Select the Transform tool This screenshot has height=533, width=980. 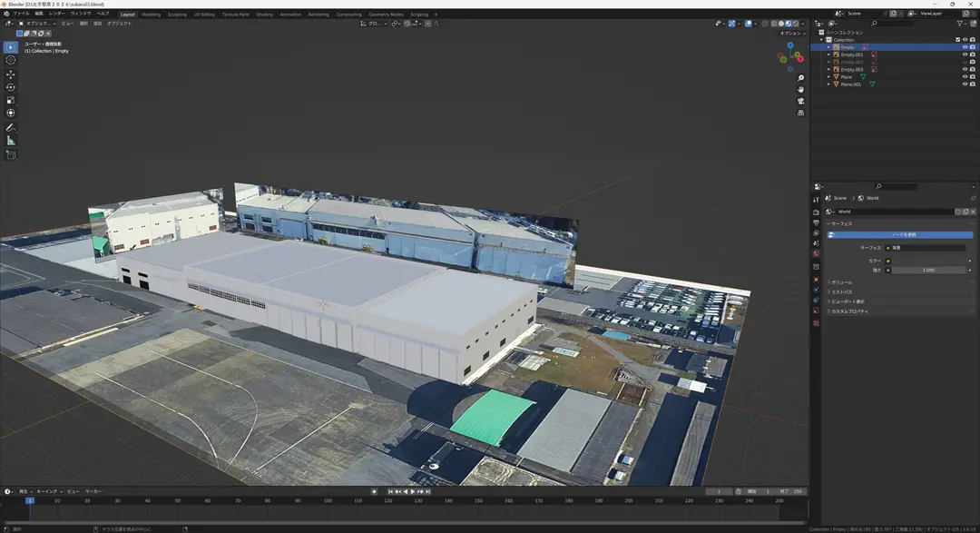(x=11, y=114)
